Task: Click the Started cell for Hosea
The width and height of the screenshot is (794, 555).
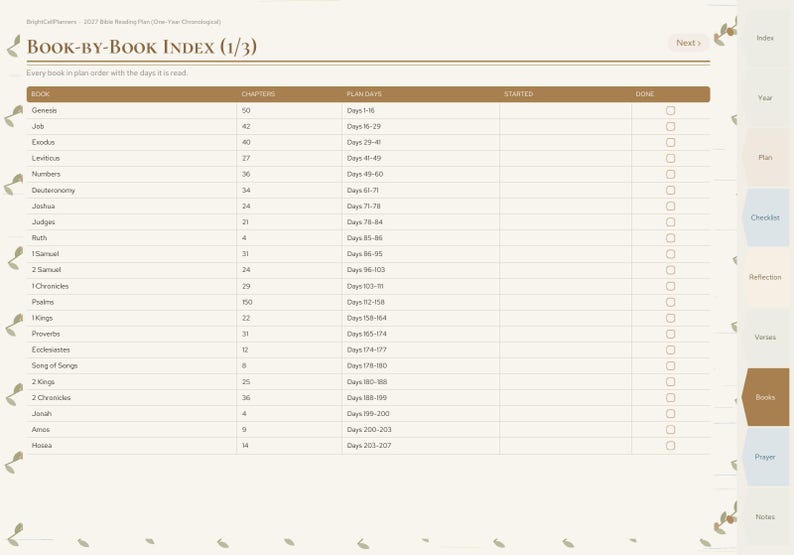Action: click(x=565, y=446)
